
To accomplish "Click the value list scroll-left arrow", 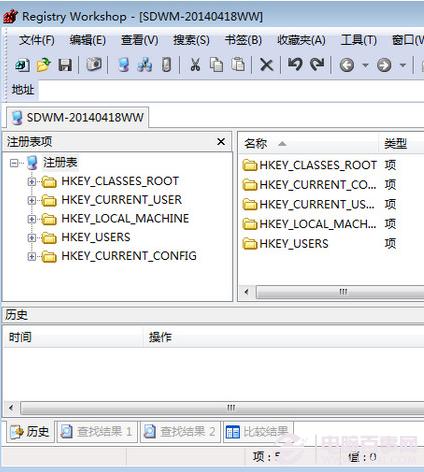I will click(247, 292).
